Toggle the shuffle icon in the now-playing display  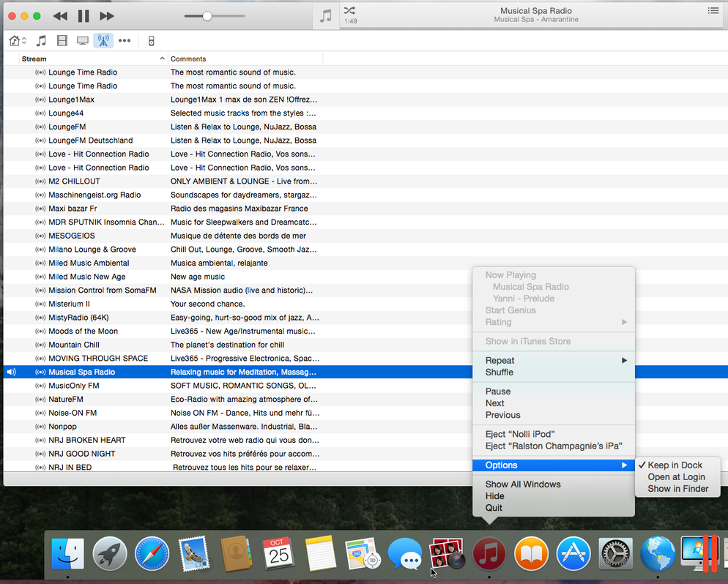click(349, 10)
